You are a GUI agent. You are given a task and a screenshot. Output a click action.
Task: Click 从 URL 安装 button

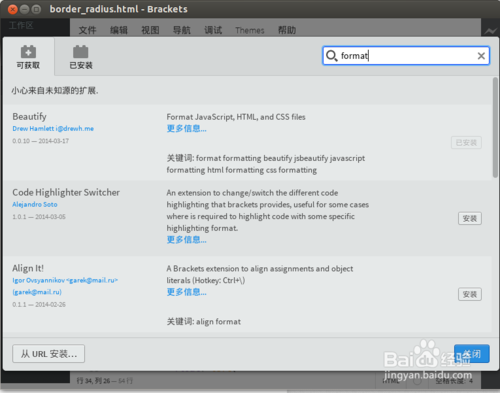(x=49, y=354)
